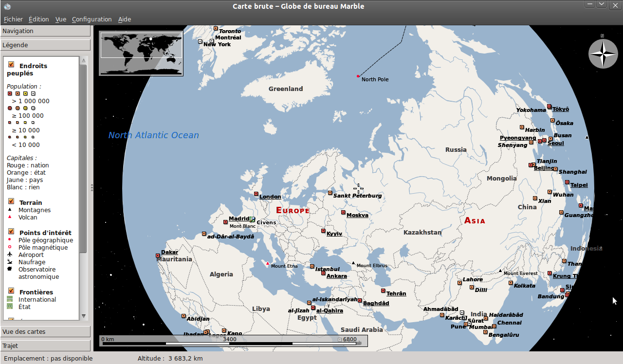This screenshot has width=623, height=364.
Task: Open the Édition menu
Action: tap(39, 19)
